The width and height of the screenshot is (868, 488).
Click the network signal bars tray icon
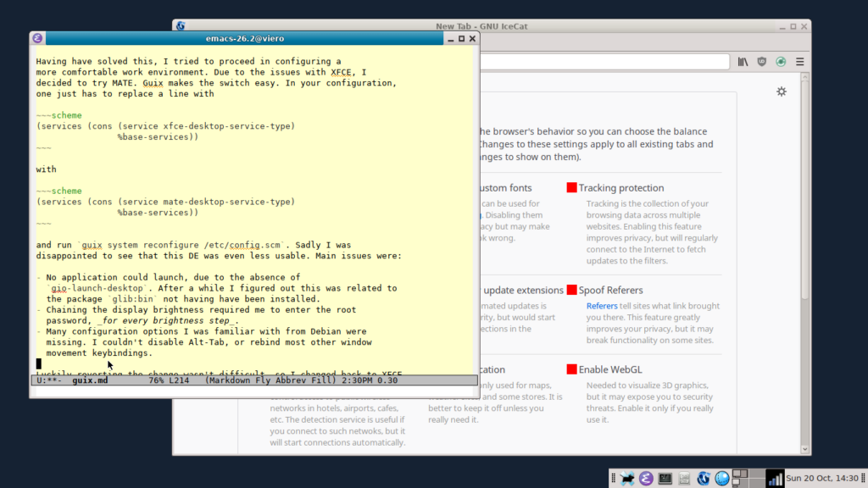click(x=775, y=479)
